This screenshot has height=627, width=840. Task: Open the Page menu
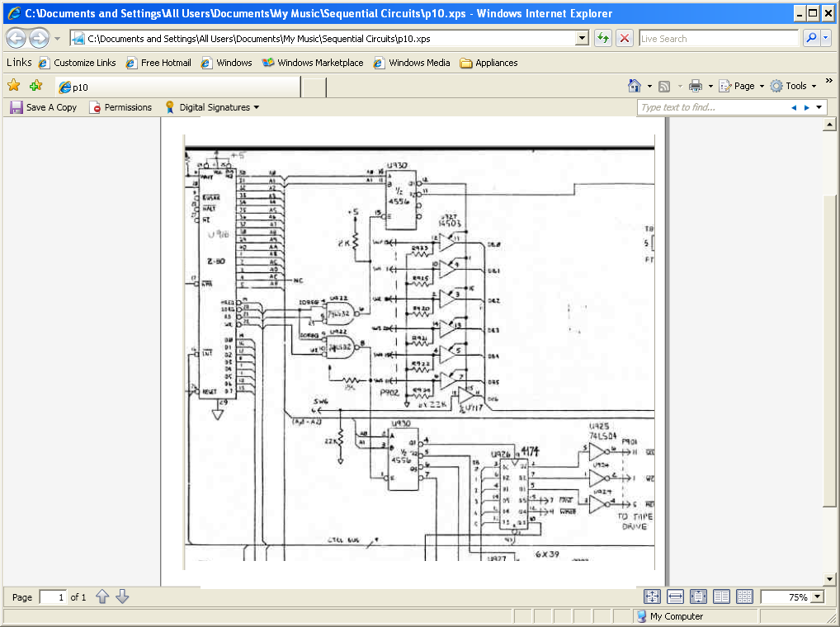742,86
